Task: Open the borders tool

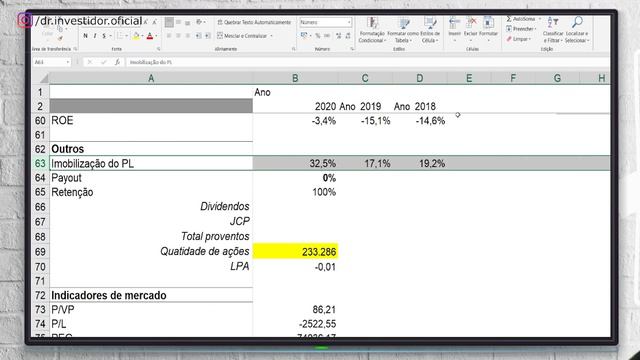Action: tap(120, 36)
